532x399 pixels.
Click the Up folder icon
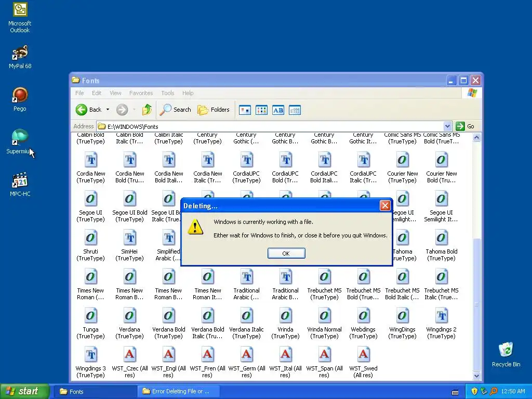click(147, 110)
